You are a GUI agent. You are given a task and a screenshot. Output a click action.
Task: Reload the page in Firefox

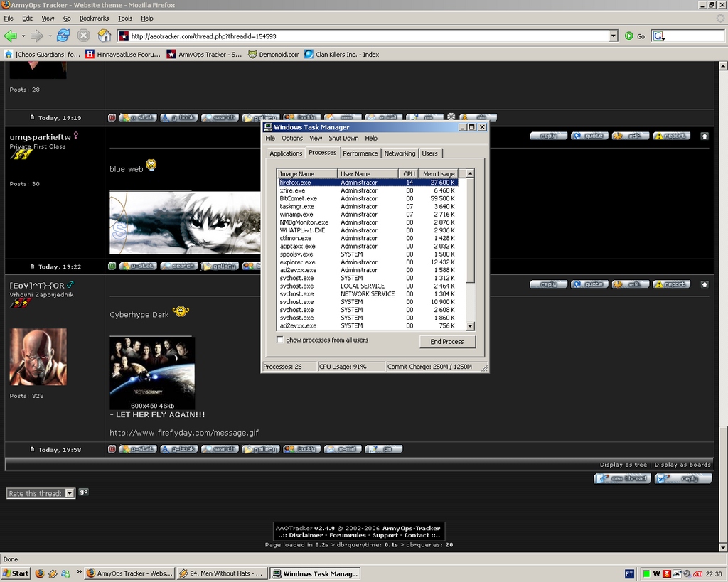[x=63, y=36]
